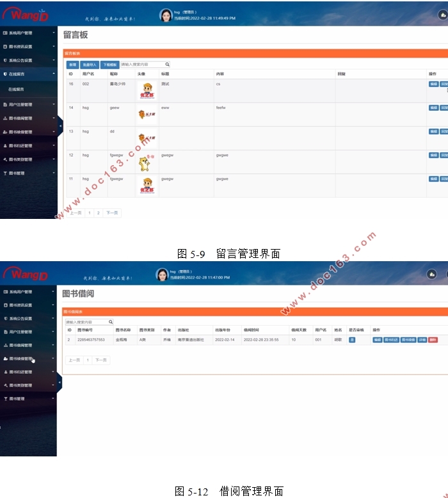
Task: Expand 用户注册管理 caret in 留言板 screen
Action: point(53,104)
